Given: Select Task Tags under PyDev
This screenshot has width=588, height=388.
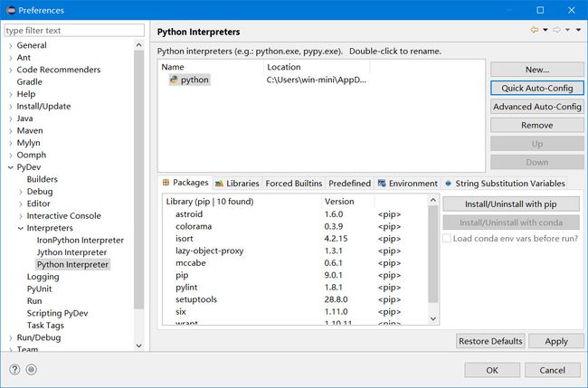Looking at the screenshot, I should tap(45, 326).
